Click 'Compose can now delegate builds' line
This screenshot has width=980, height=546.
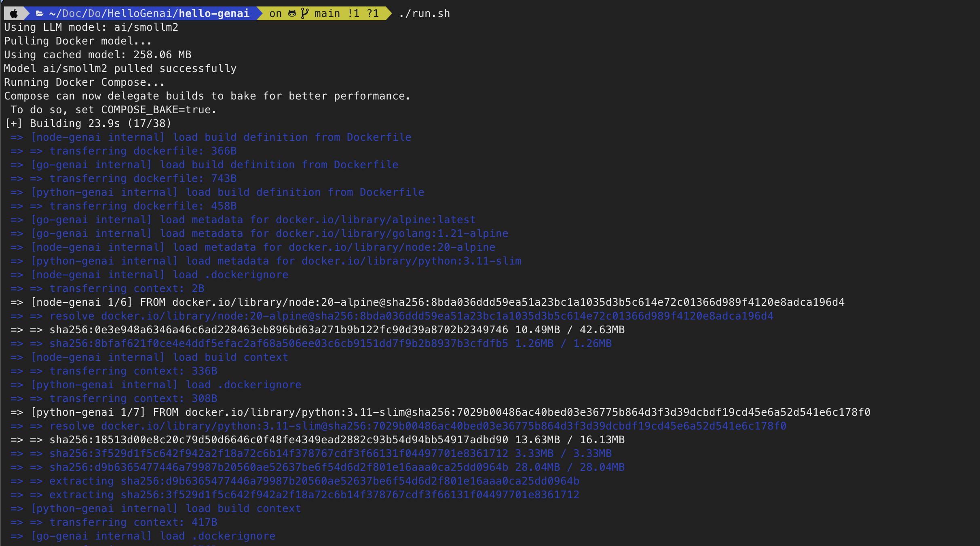(207, 96)
